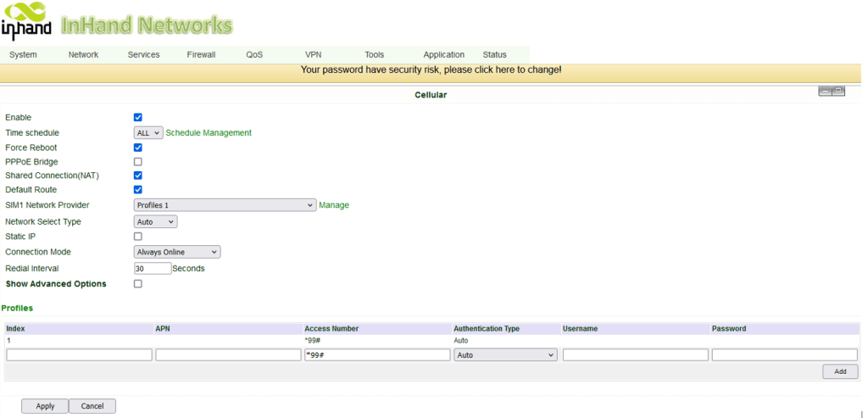Expand the Connection Mode dropdown
Screen dimensions: 868x418
(x=177, y=252)
